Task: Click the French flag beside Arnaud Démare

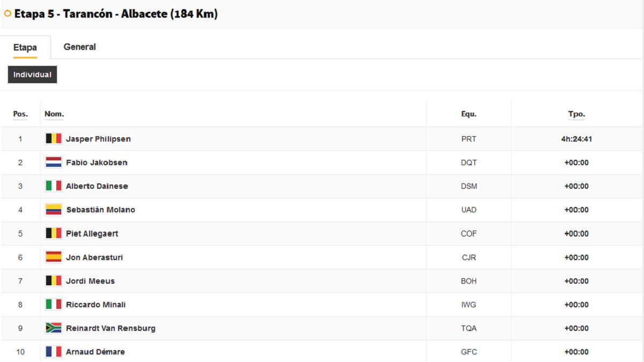Action: [54, 352]
